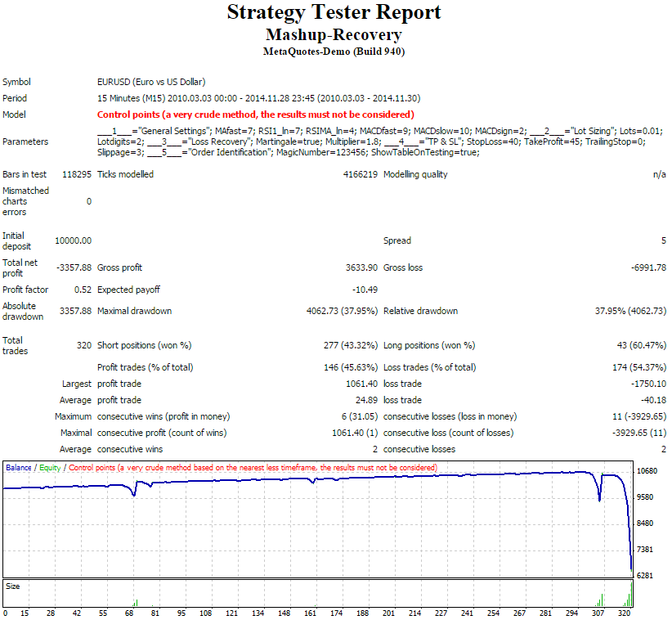Viewport: 672px width, 620px height.
Task: Click the Total net profit value -3357.88
Action: click(74, 267)
